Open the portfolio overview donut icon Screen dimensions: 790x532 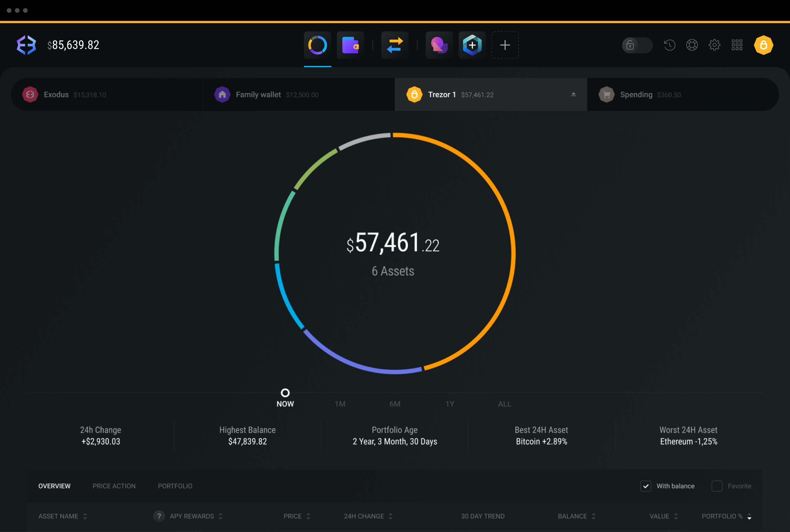(317, 45)
